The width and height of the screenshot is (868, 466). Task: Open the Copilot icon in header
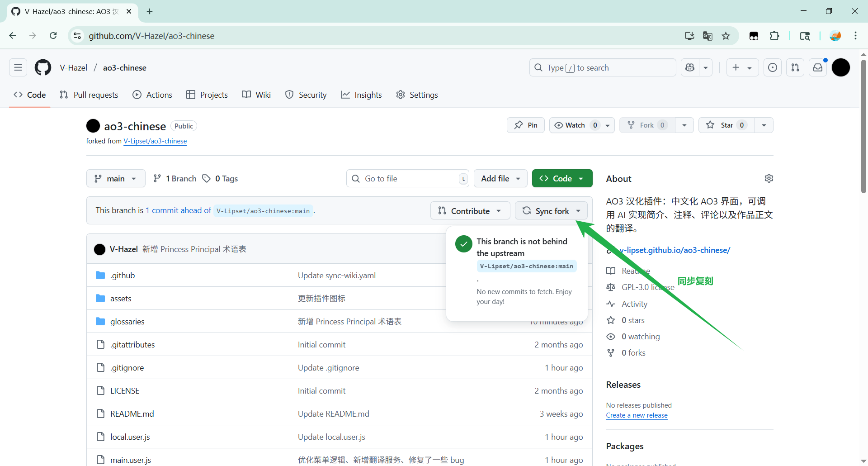[690, 68]
